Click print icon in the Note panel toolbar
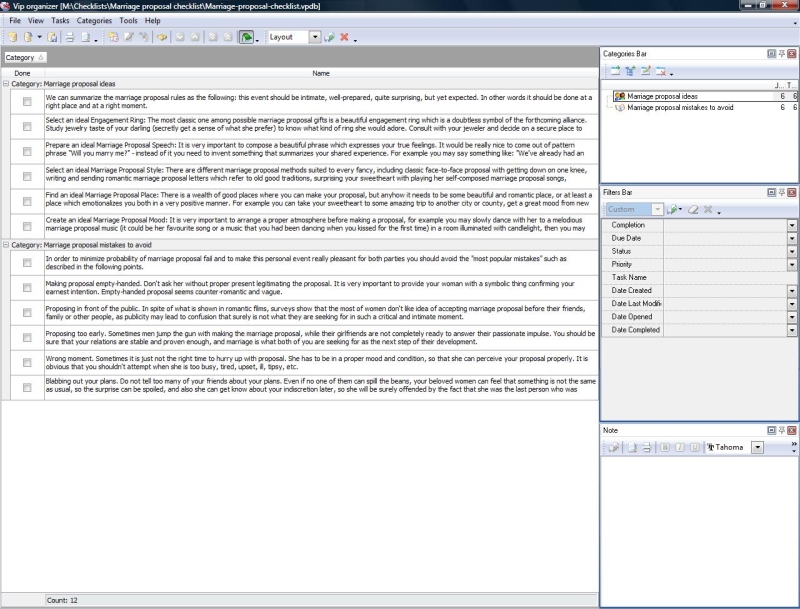This screenshot has height=609, width=800. [x=645, y=448]
